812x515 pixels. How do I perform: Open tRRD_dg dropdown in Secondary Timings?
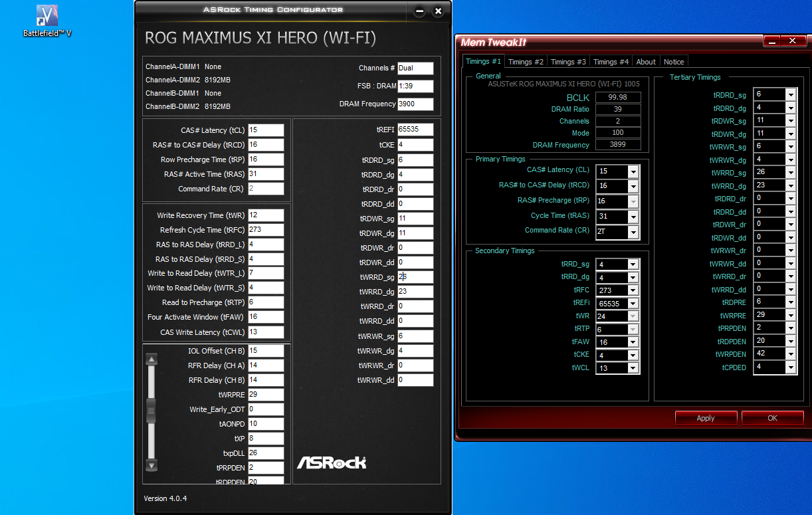click(633, 278)
